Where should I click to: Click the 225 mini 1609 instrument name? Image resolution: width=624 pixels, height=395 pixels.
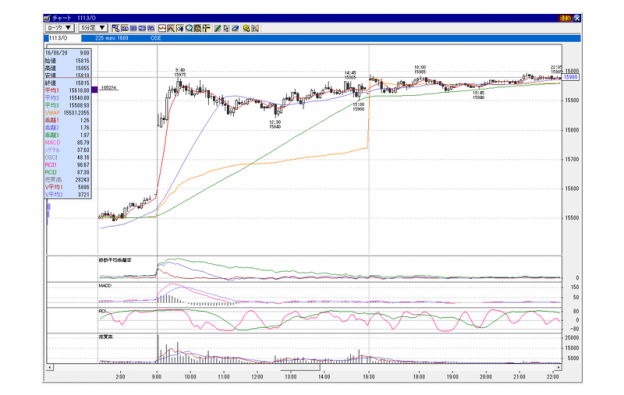[112, 38]
